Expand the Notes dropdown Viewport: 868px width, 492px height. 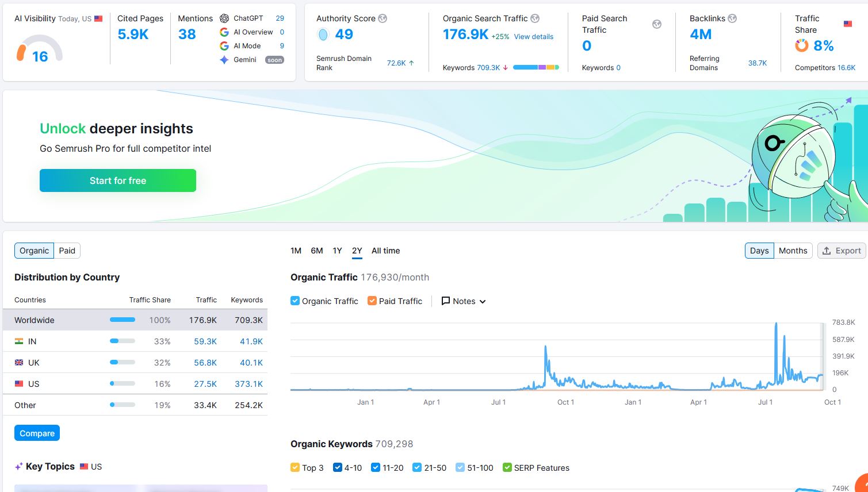tap(464, 301)
